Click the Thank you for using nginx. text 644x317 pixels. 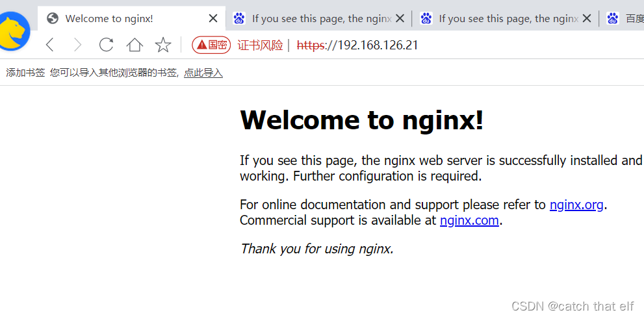tap(316, 248)
